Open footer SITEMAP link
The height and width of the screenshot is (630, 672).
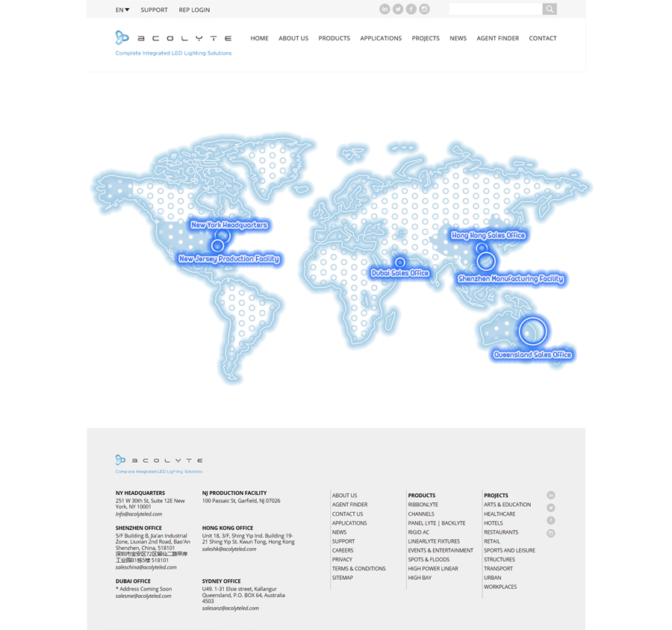coord(343,578)
